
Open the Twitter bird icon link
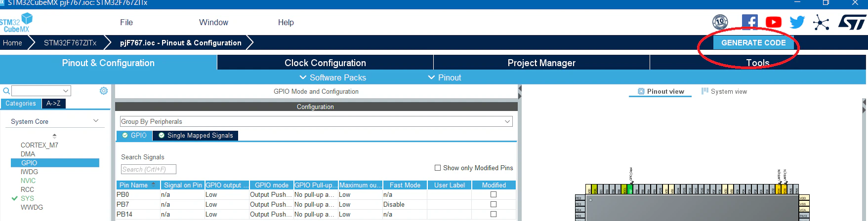797,22
